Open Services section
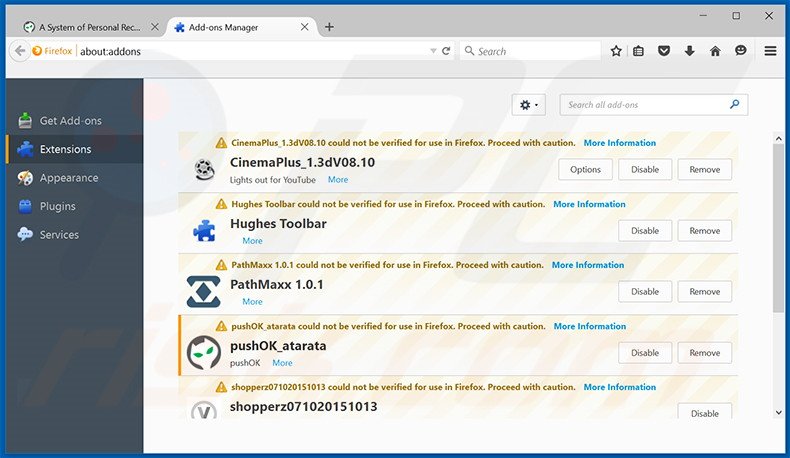 75,234
